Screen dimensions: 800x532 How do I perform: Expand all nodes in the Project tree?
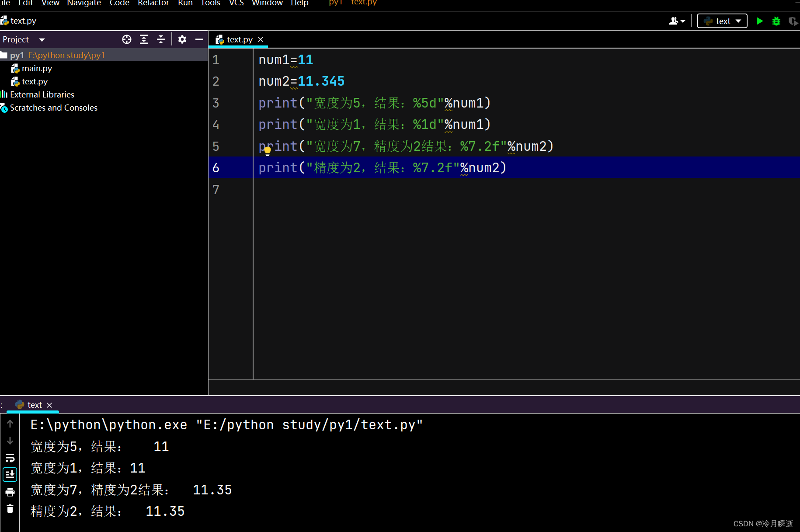coord(144,39)
